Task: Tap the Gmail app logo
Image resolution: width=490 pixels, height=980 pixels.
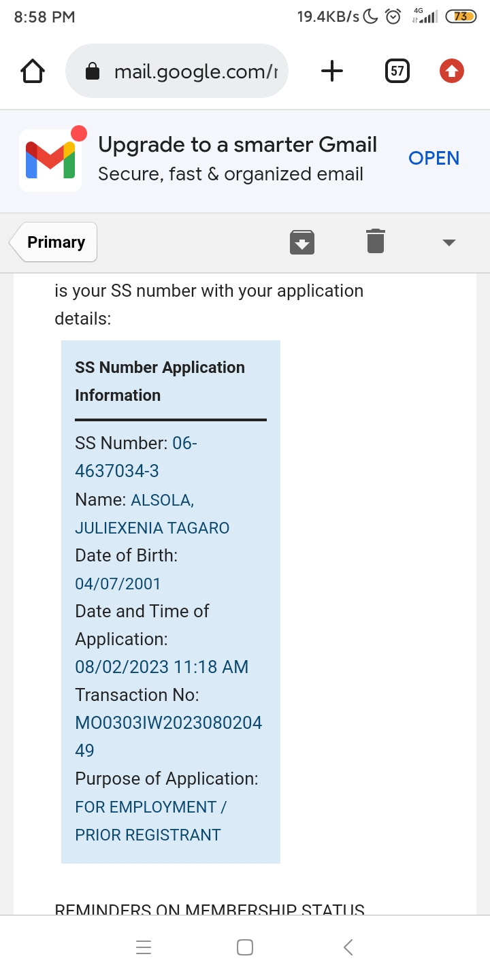Action: coord(50,160)
